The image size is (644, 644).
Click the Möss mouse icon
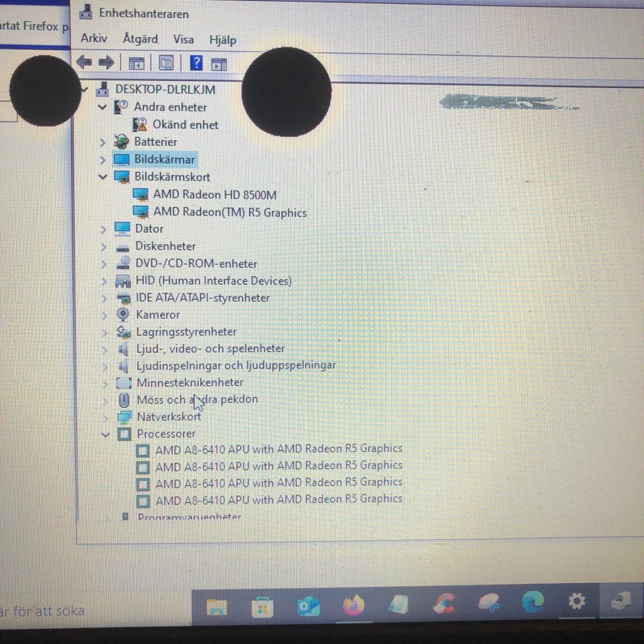click(x=124, y=399)
